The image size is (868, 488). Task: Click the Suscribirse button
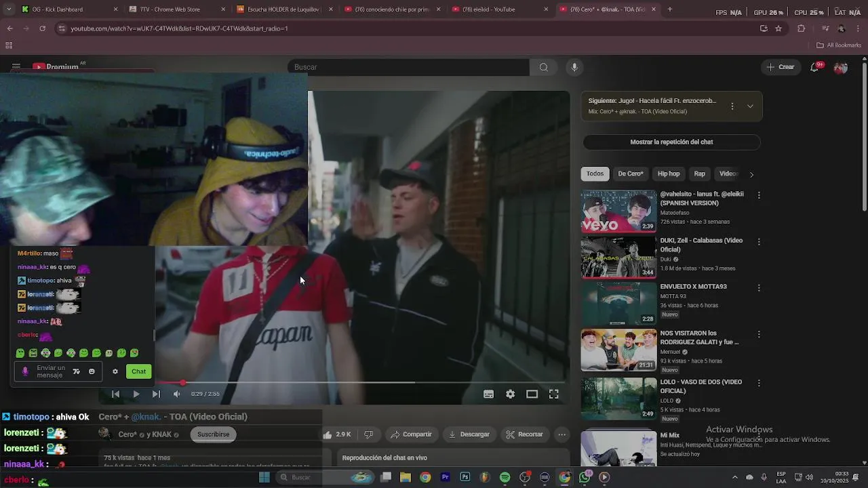coord(213,434)
